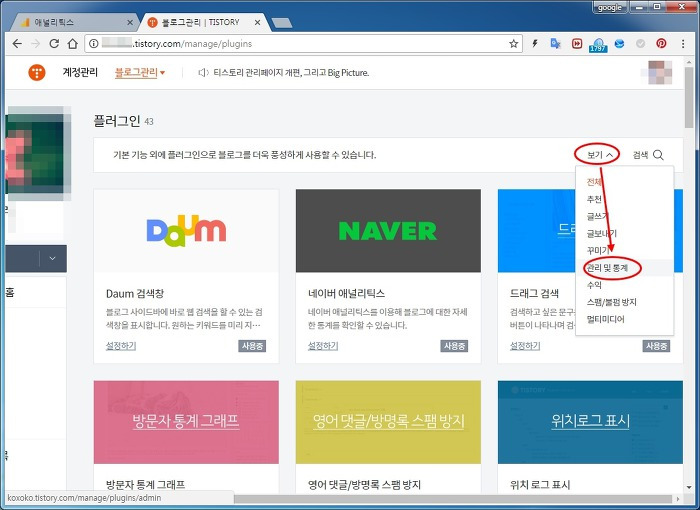Open the Pinterest extension icon

[x=661, y=43]
